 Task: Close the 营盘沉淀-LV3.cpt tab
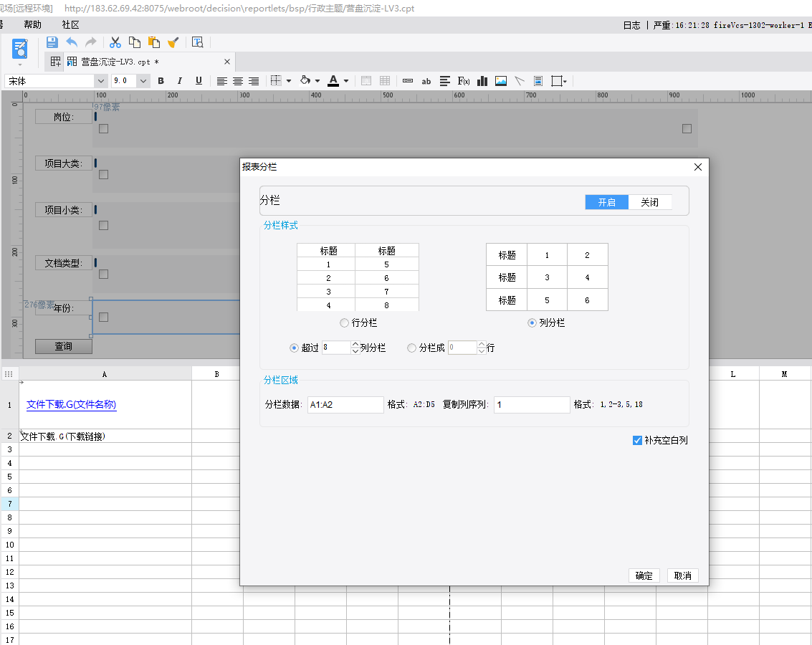(x=226, y=62)
